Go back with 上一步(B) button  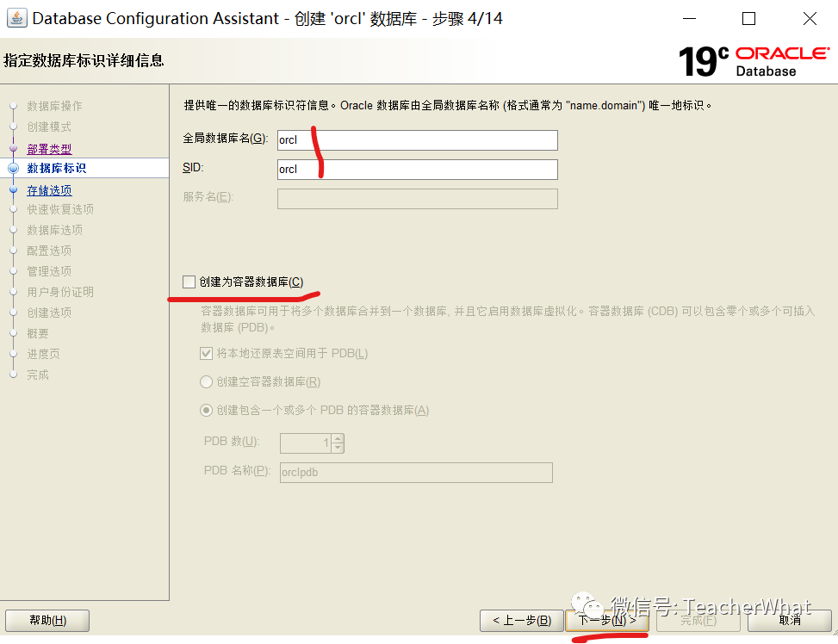click(x=522, y=621)
